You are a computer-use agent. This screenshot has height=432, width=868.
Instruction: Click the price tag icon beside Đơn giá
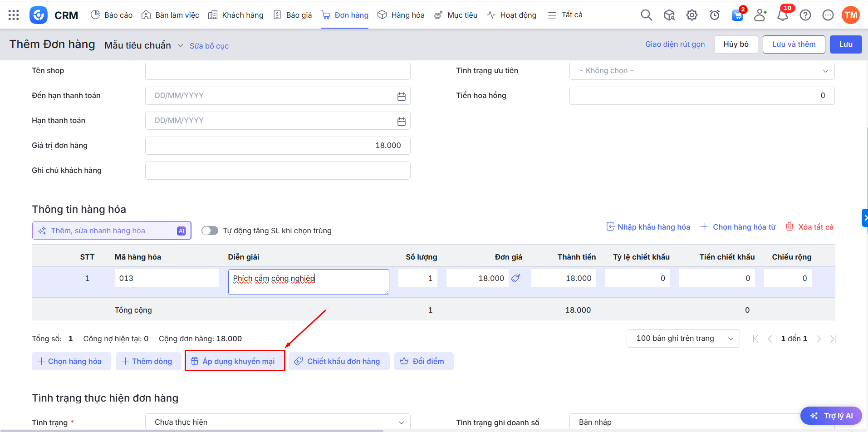pos(515,278)
